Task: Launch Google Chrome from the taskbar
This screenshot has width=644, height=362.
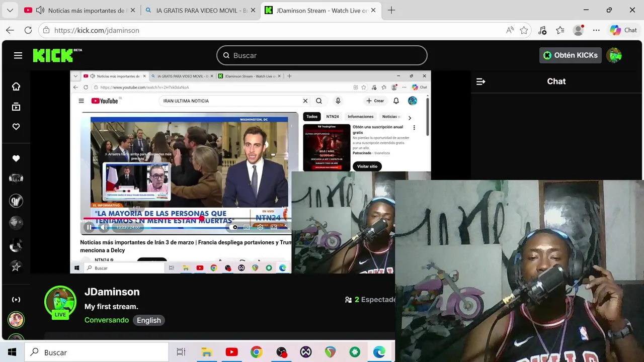Action: coord(256,352)
